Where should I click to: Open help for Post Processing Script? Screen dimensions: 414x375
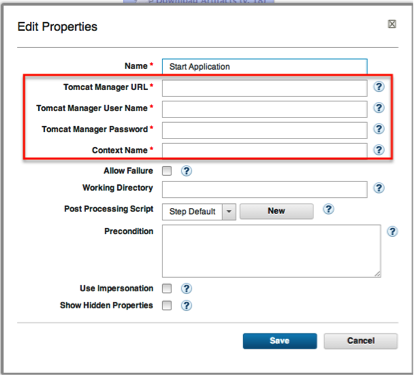[x=328, y=209]
